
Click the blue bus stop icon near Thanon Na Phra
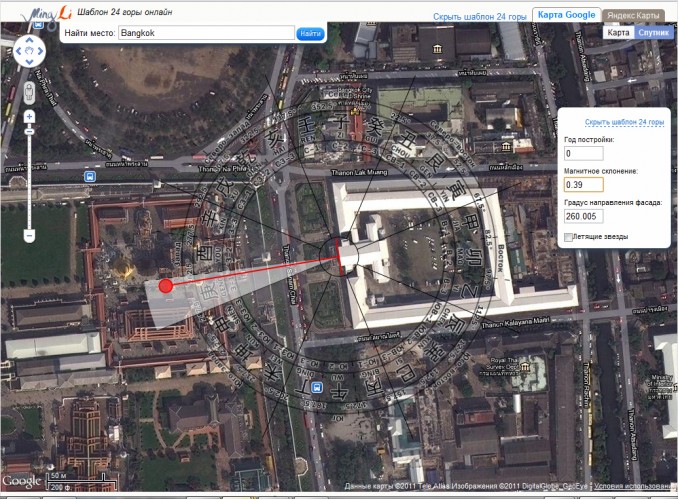pyautogui.click(x=90, y=176)
